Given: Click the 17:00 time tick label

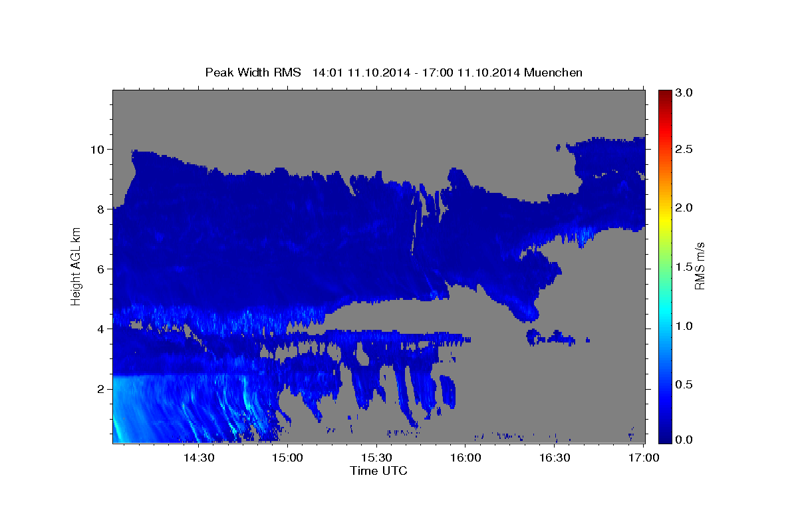Looking at the screenshot, I should [x=644, y=458].
